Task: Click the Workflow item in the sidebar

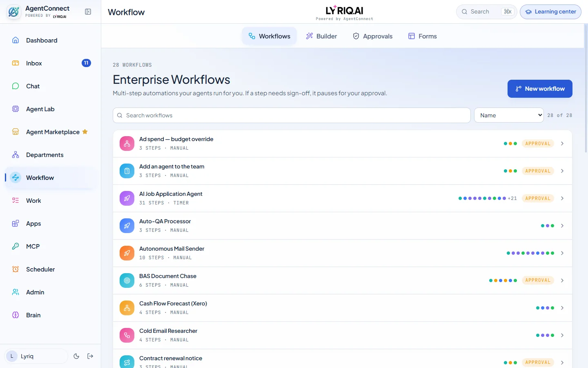Action: [51, 177]
